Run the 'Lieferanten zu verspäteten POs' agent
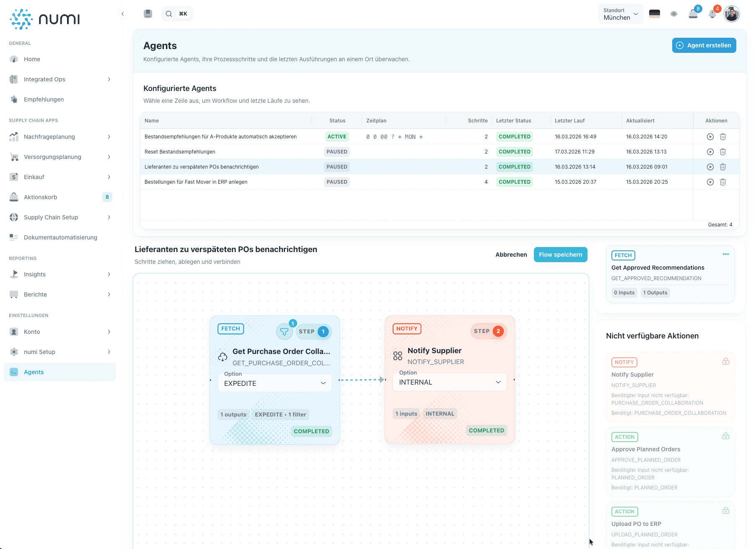The image size is (756, 549). 710,167
